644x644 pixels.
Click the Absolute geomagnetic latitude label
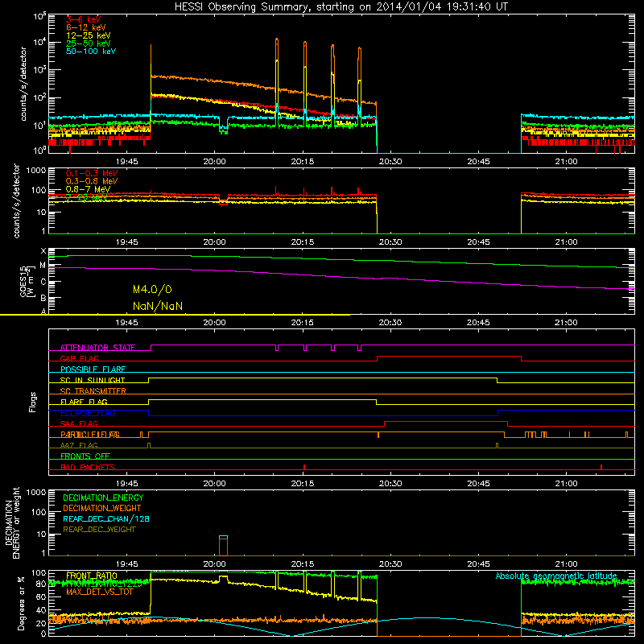pos(556,576)
